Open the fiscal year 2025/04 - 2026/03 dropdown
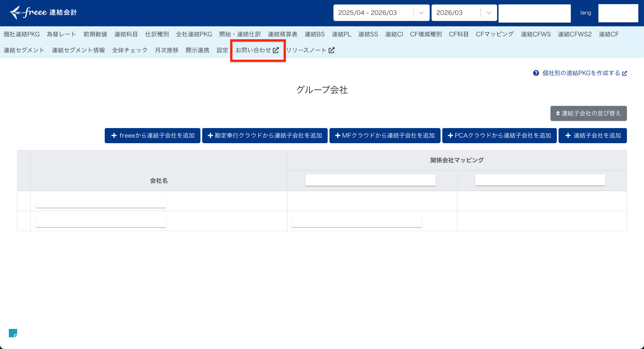Screen dimensions: 644x349 tap(381, 13)
